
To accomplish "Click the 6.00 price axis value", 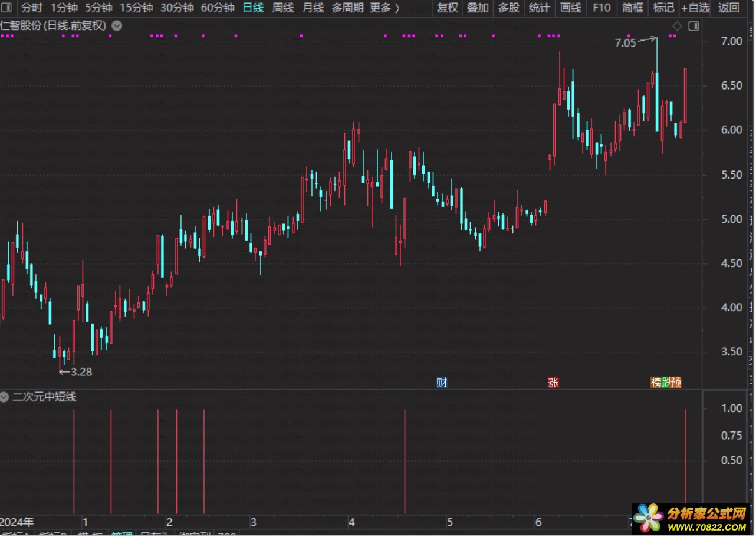I will [x=731, y=130].
